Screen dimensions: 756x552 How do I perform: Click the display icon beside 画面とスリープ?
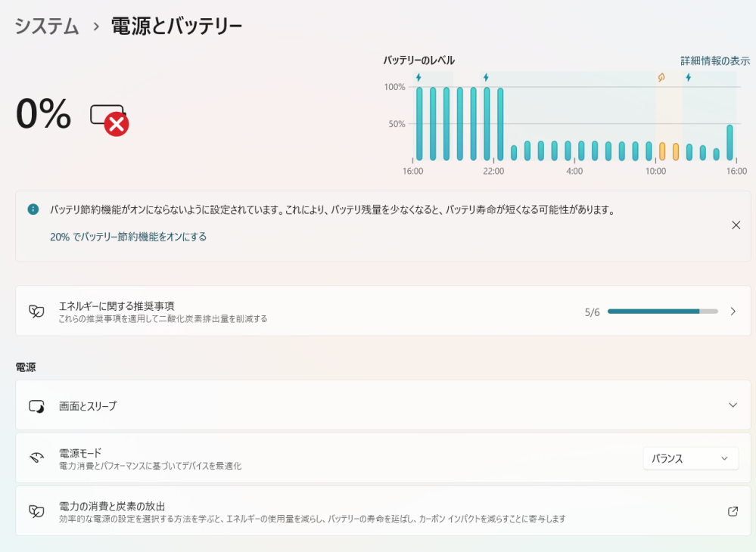tap(36, 406)
